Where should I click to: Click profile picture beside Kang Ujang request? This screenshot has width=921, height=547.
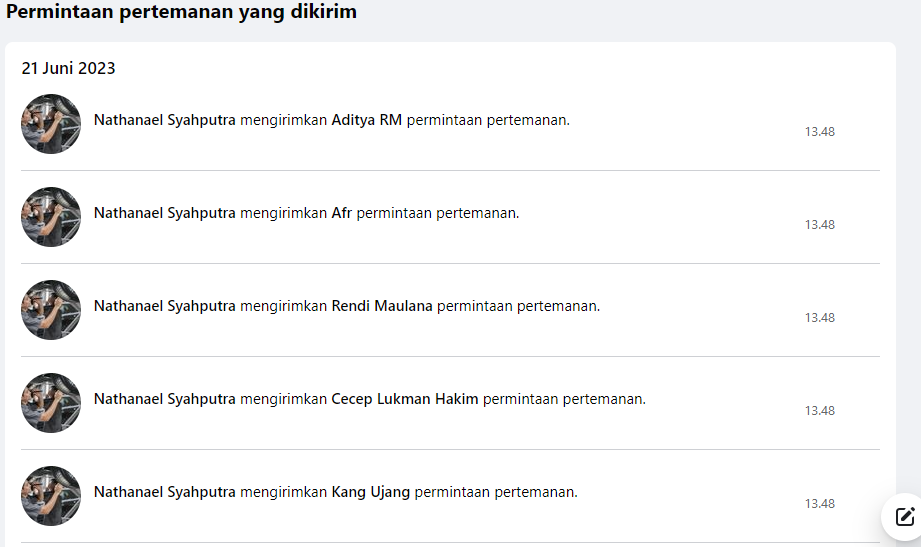coord(51,496)
